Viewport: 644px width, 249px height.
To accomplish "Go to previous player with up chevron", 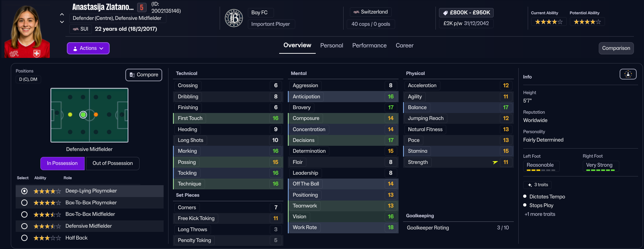I will pyautogui.click(x=62, y=14).
